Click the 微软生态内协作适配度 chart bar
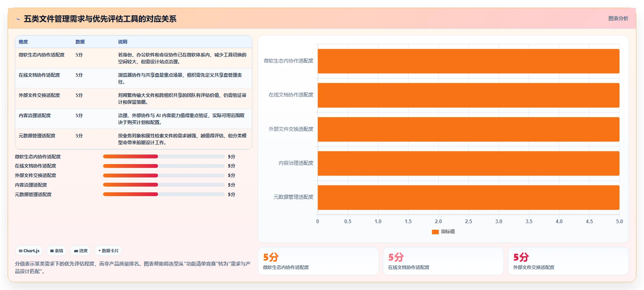This screenshot has width=644, height=290. tap(468, 61)
